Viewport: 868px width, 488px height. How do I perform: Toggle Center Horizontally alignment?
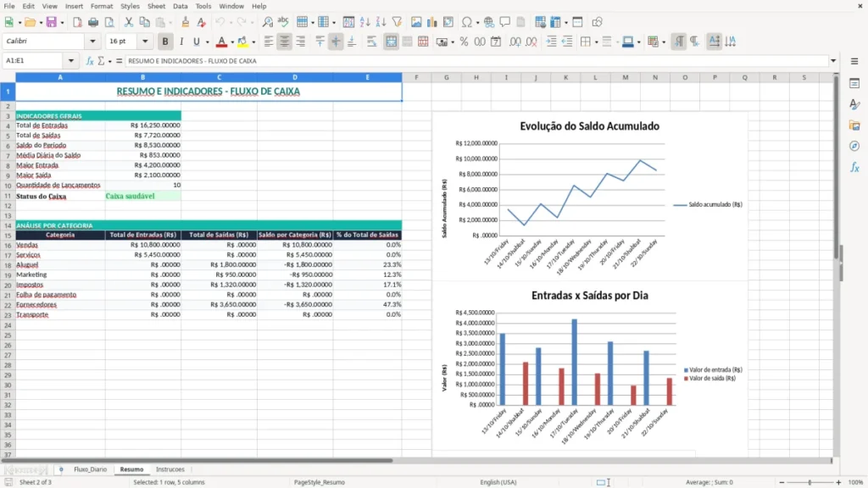pyautogui.click(x=285, y=42)
